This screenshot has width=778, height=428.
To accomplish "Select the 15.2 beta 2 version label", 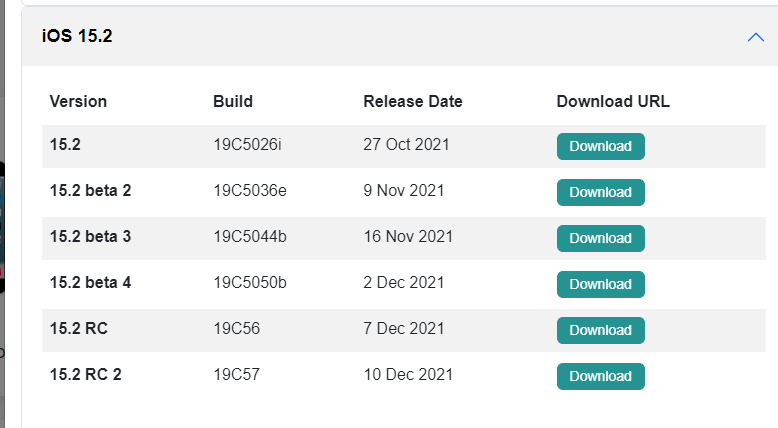I will tap(90, 190).
